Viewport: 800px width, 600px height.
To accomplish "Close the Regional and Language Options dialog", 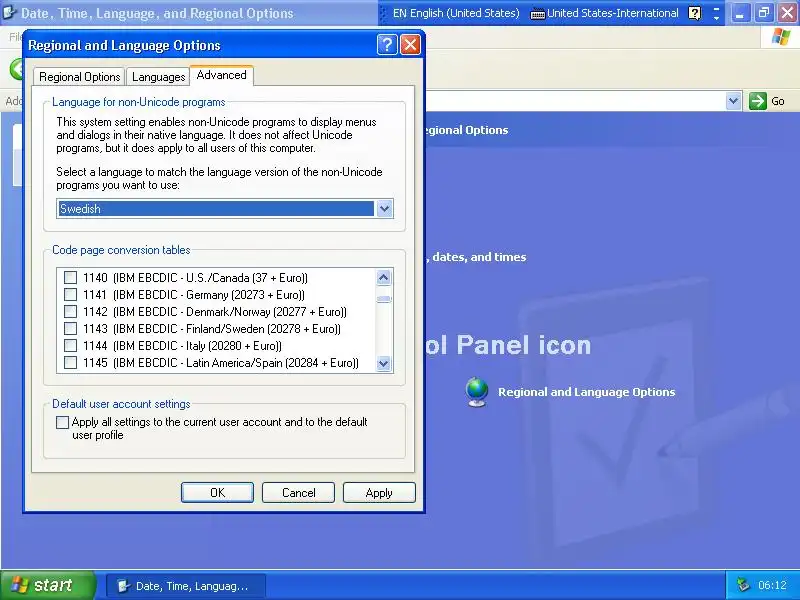I will coord(410,45).
